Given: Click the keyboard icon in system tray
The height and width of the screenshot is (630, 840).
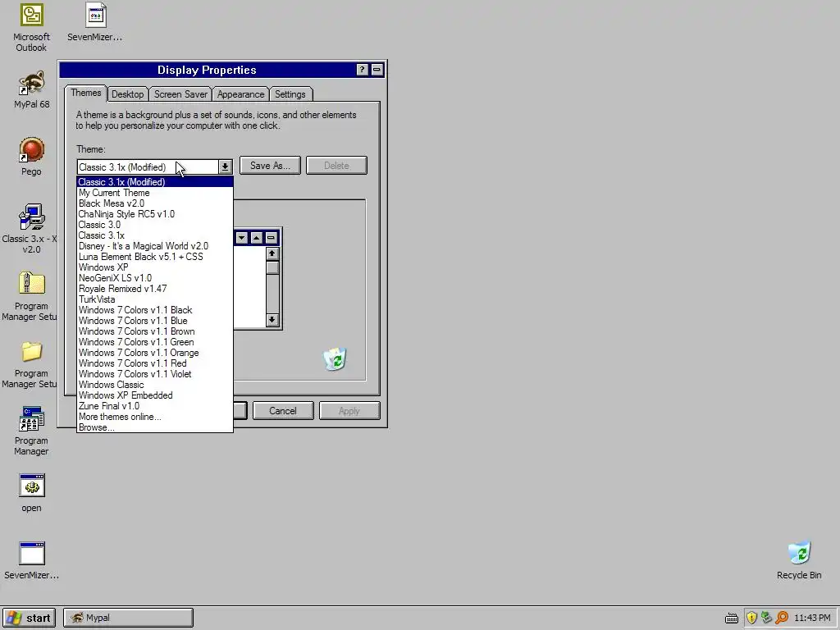Looking at the screenshot, I should [x=731, y=619].
